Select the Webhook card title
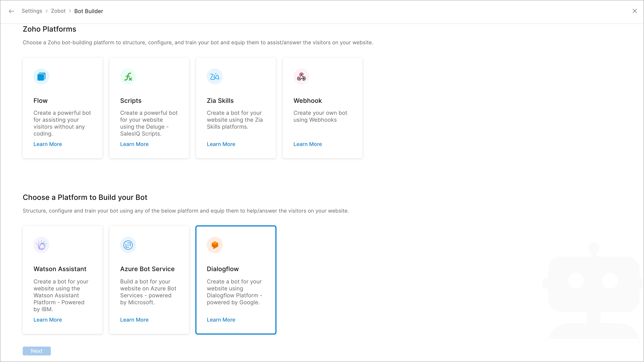The image size is (644, 362). [x=308, y=101]
